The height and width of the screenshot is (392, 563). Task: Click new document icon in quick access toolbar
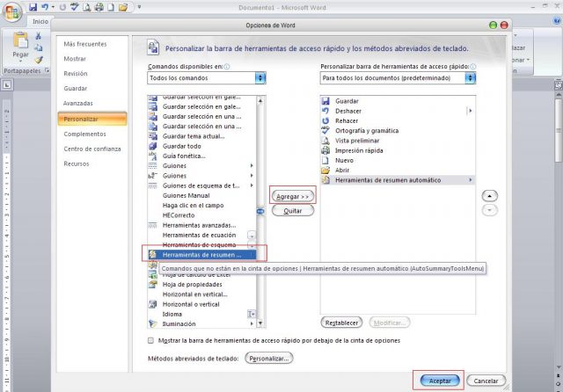(x=111, y=7)
